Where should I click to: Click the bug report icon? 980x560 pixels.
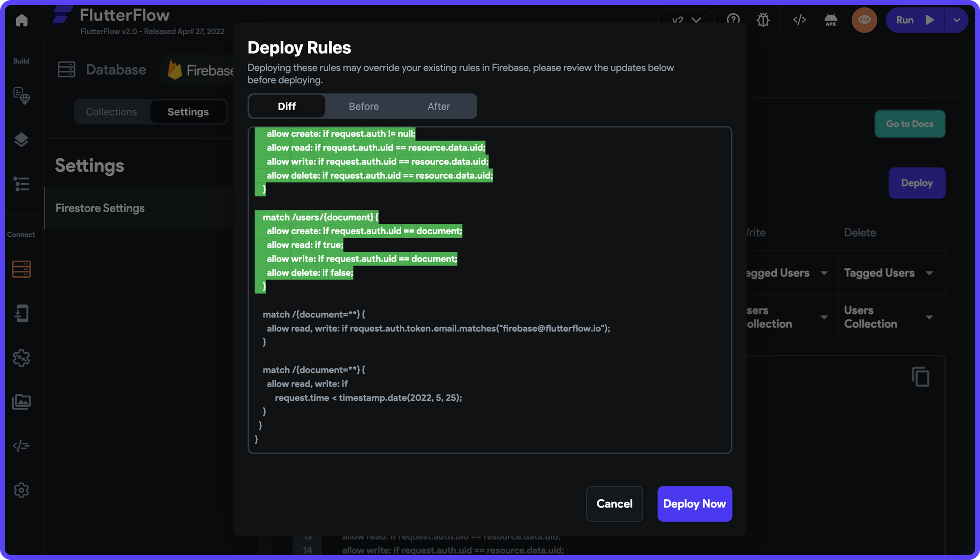pyautogui.click(x=763, y=20)
